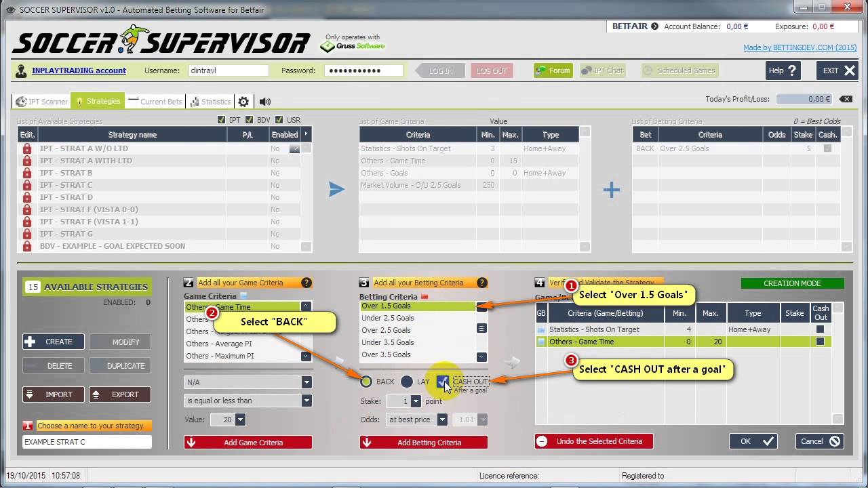Click the EXIT button
Viewport: 868px width, 488px height.
click(837, 70)
